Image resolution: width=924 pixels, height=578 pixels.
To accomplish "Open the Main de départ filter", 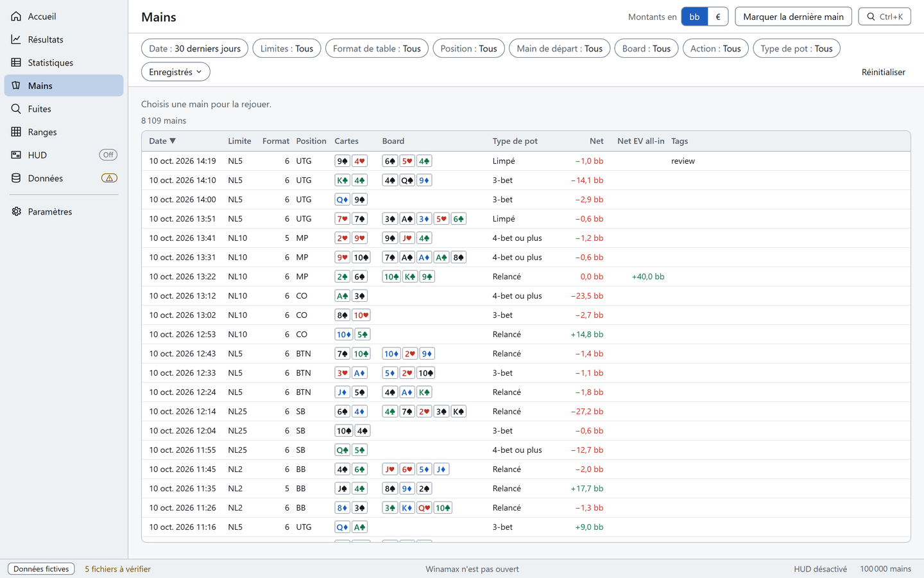I will coord(560,48).
